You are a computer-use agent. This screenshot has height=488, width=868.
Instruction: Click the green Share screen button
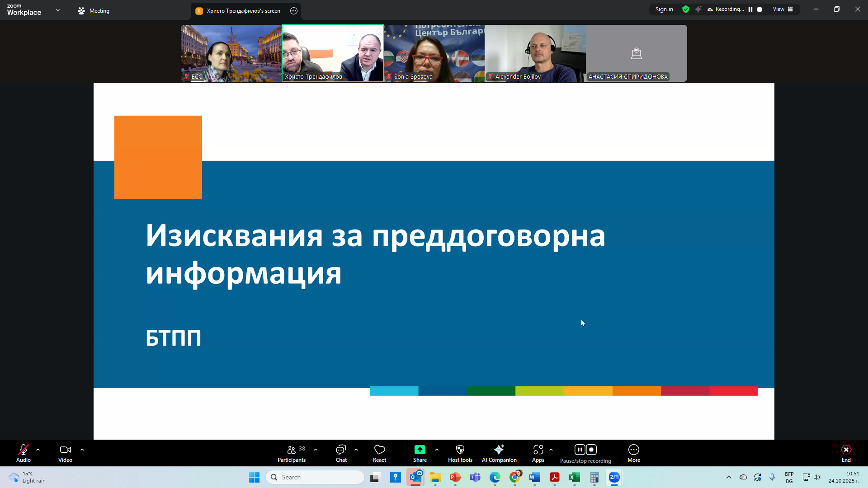(x=420, y=450)
